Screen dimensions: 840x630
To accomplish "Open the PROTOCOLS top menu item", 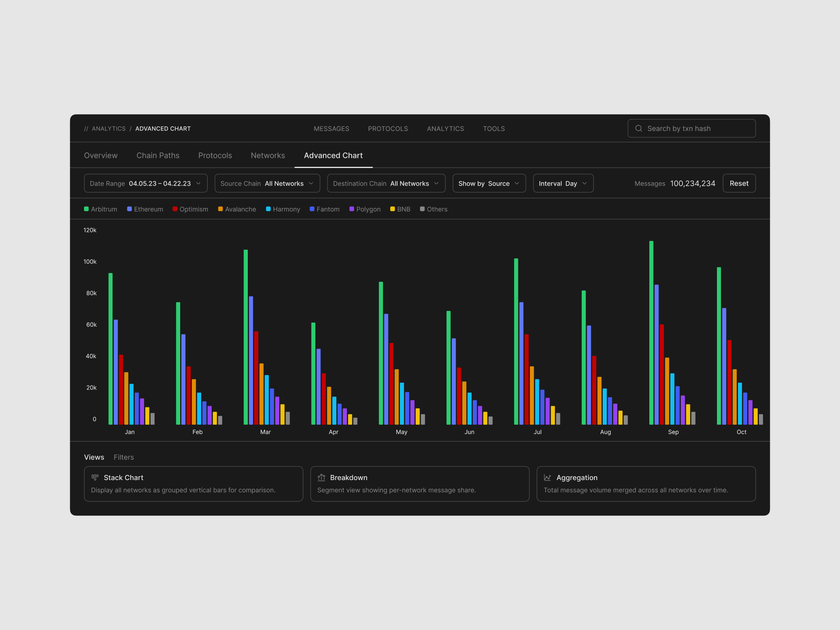I will tap(388, 129).
